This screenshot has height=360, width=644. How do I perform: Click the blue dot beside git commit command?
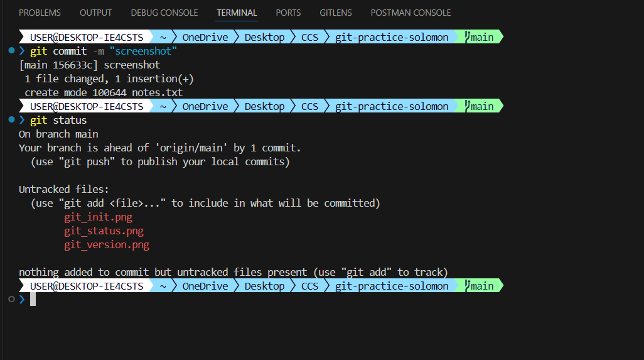click(11, 51)
